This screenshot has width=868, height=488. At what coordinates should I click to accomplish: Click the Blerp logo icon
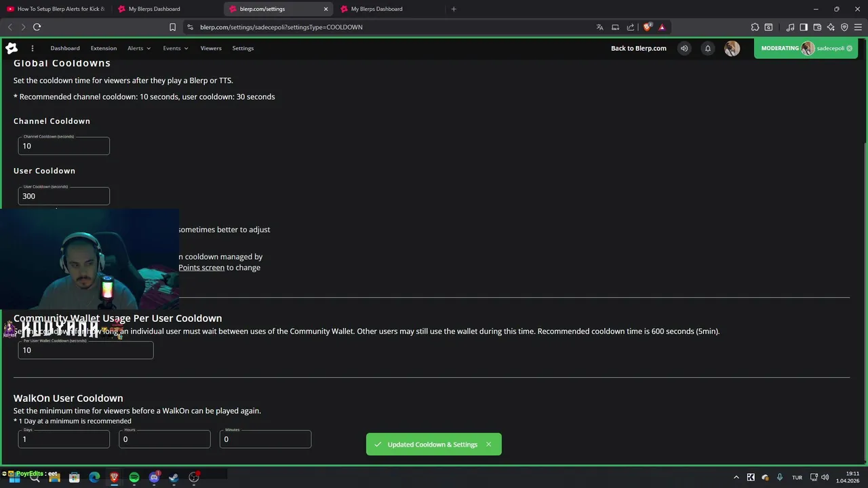(12, 48)
